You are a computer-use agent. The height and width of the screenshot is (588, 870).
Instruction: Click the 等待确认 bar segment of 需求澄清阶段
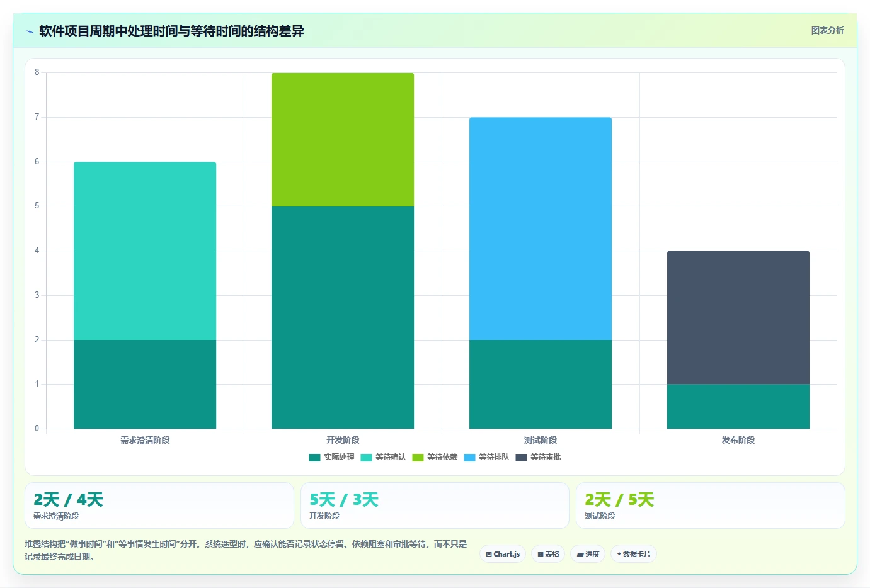[x=145, y=251]
